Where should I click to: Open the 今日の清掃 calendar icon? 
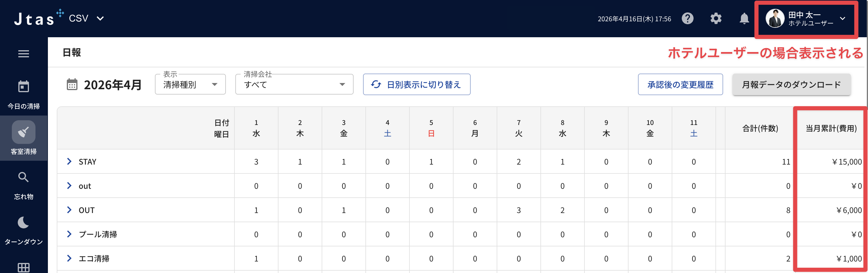[24, 87]
